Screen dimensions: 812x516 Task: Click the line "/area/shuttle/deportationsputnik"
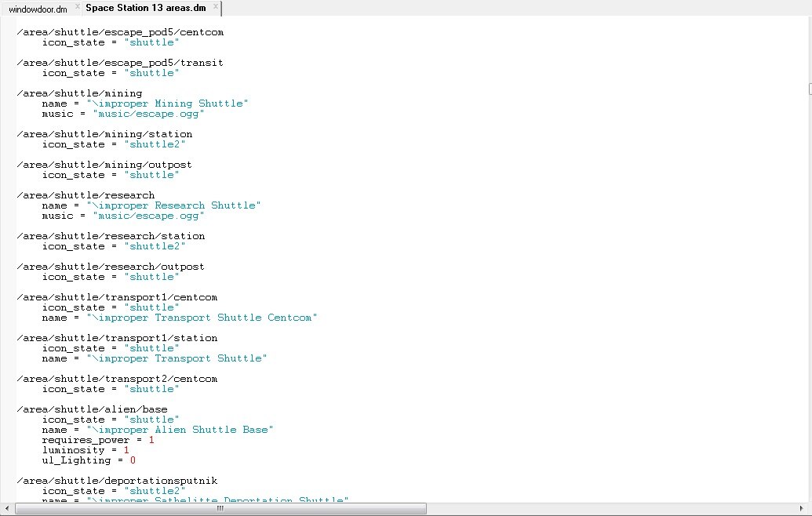pos(117,481)
